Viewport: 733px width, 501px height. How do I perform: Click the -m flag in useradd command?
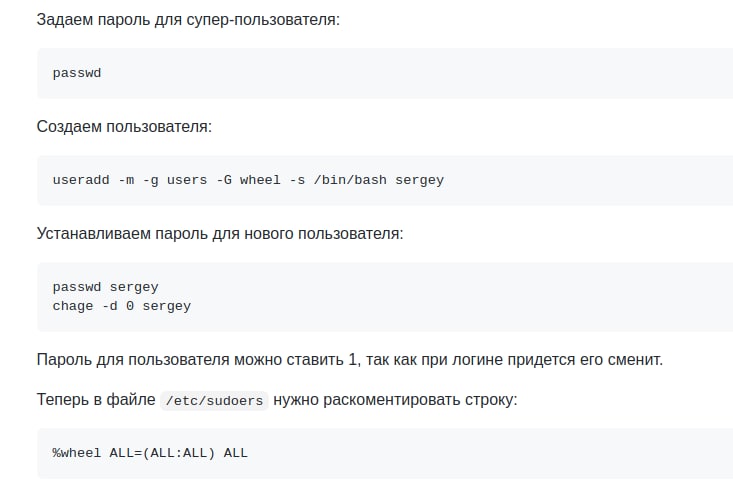[x=126, y=180]
